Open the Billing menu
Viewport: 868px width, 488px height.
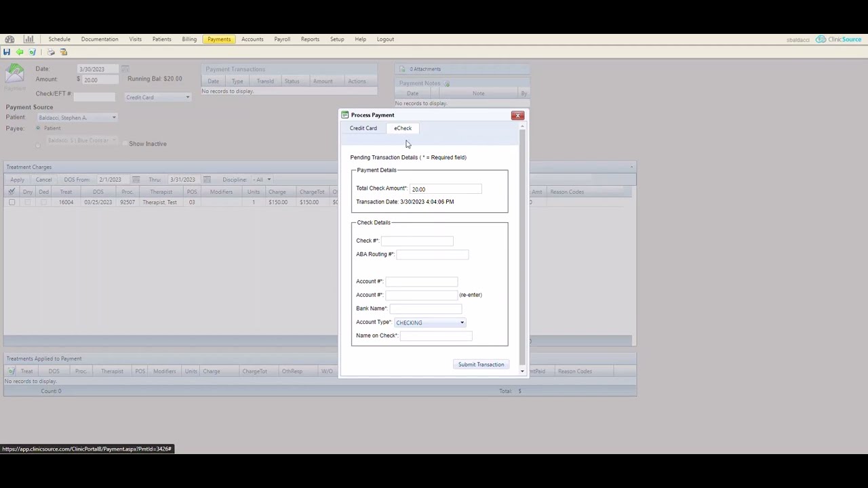tap(189, 39)
